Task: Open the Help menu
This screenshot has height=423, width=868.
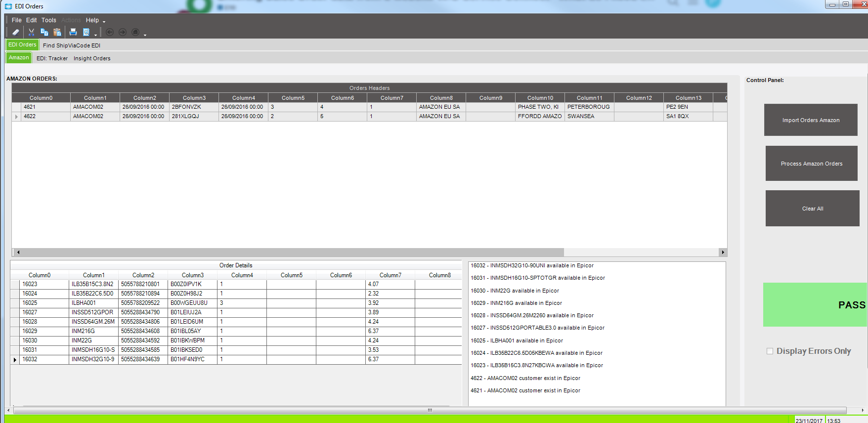Action: coord(92,20)
